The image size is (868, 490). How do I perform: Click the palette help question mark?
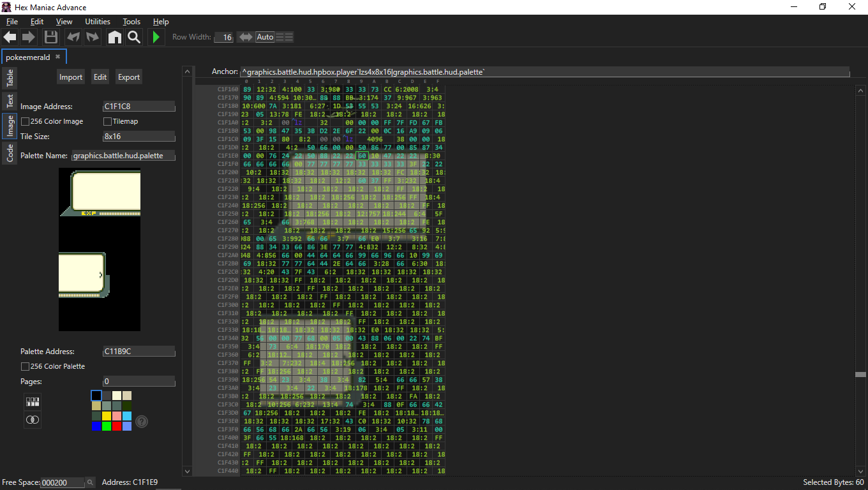coord(142,421)
